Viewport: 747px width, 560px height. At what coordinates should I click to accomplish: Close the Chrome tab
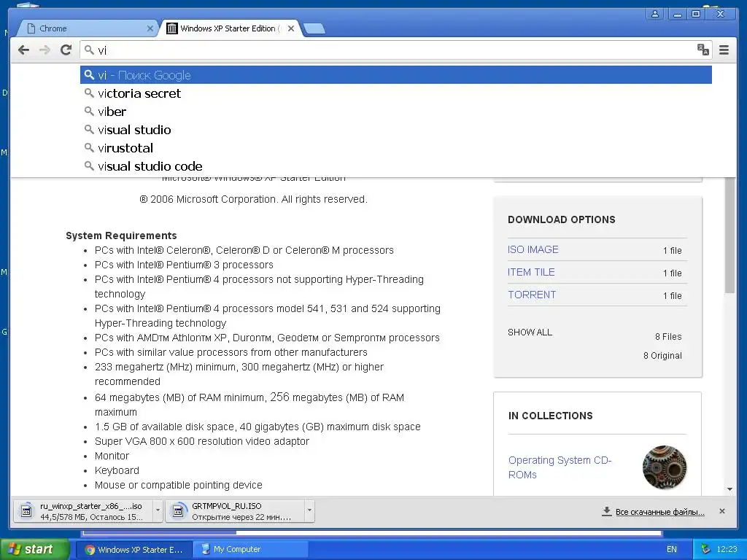(150, 28)
